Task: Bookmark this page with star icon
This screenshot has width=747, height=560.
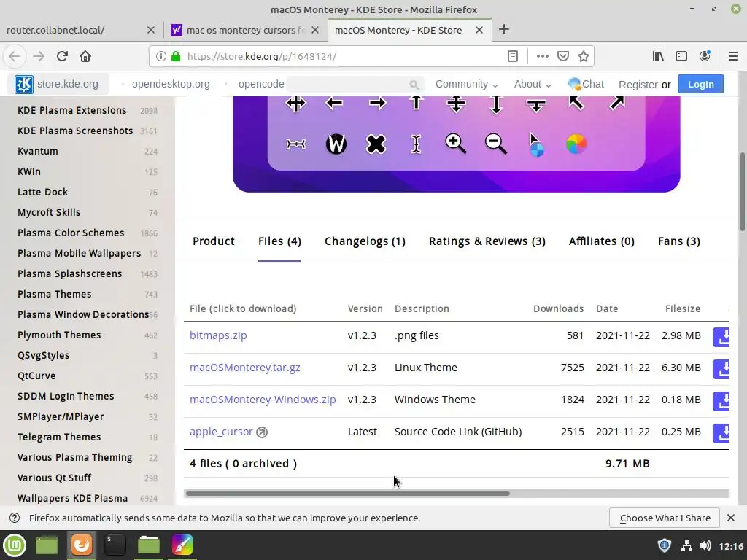Action: (x=584, y=56)
